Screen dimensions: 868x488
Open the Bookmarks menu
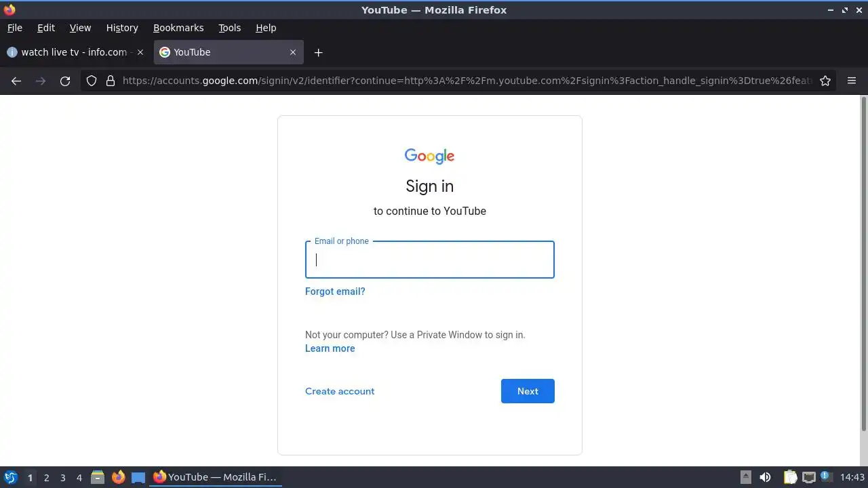pos(178,28)
